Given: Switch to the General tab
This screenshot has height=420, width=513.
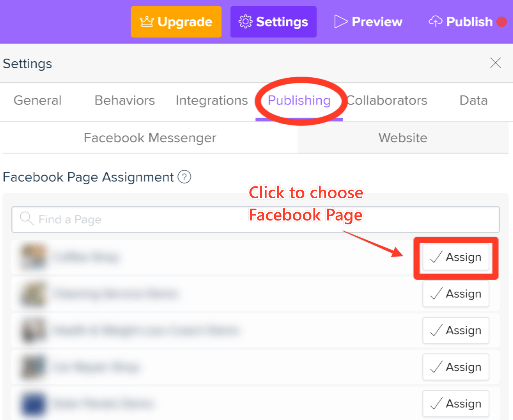Looking at the screenshot, I should click(38, 100).
